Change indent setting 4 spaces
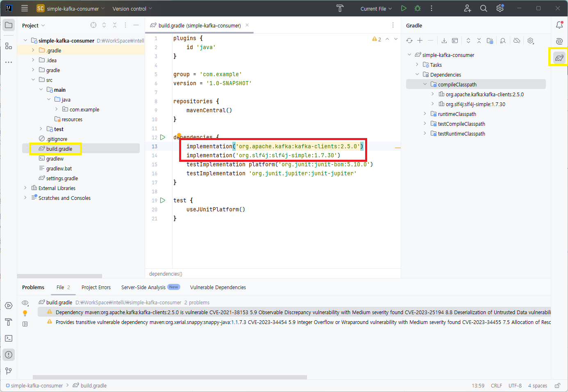 (538, 385)
